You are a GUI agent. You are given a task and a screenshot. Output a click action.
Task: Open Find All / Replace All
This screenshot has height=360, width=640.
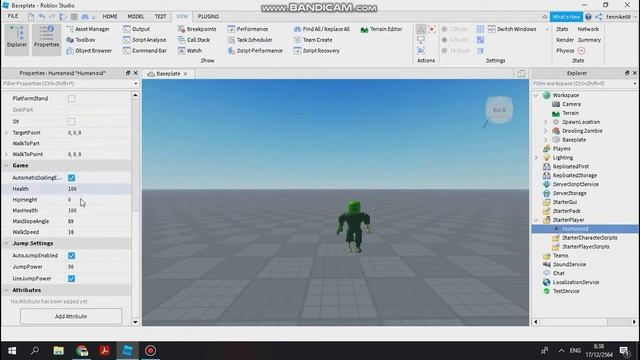click(322, 29)
